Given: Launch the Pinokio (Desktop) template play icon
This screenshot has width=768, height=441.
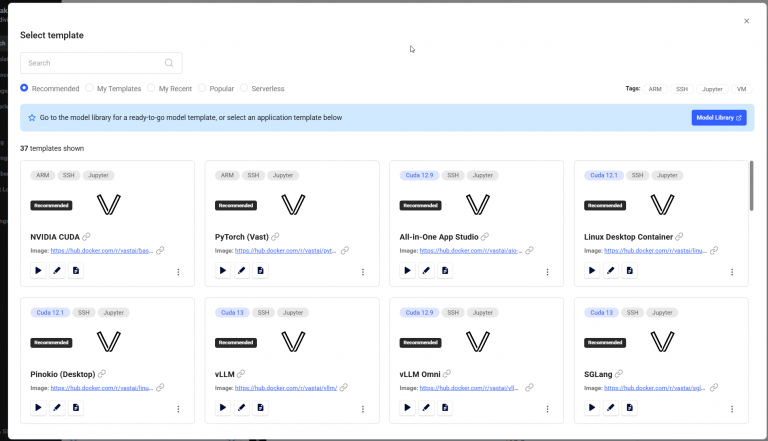Looking at the screenshot, I should pyautogui.click(x=38, y=408).
